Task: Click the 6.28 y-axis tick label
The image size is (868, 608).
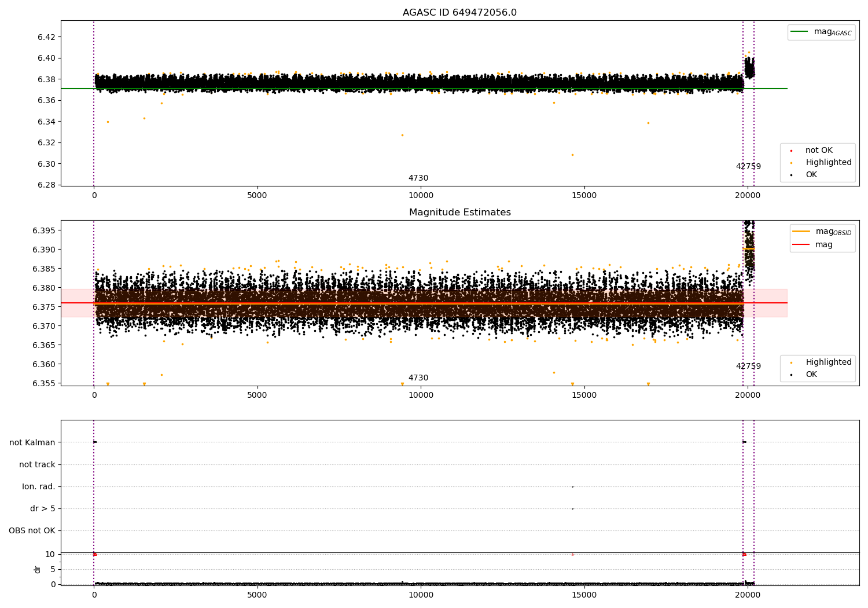Action: pos(46,185)
